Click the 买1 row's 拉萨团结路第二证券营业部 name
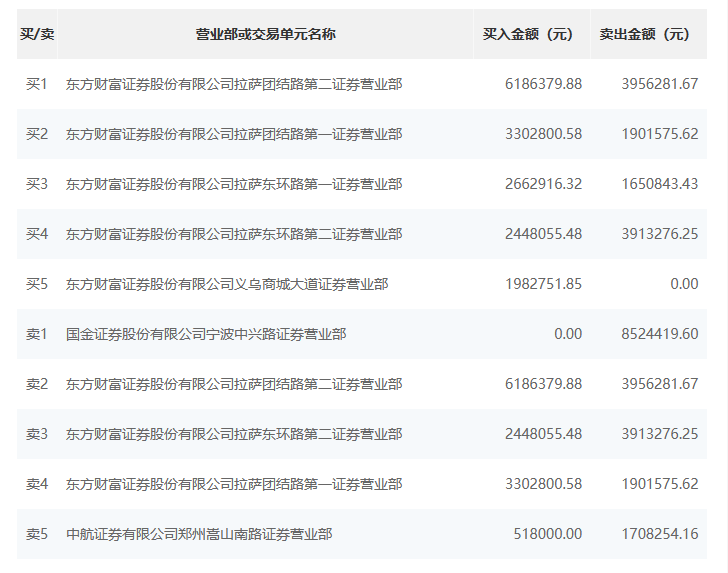Screen dimensions: 728x573 (234, 84)
